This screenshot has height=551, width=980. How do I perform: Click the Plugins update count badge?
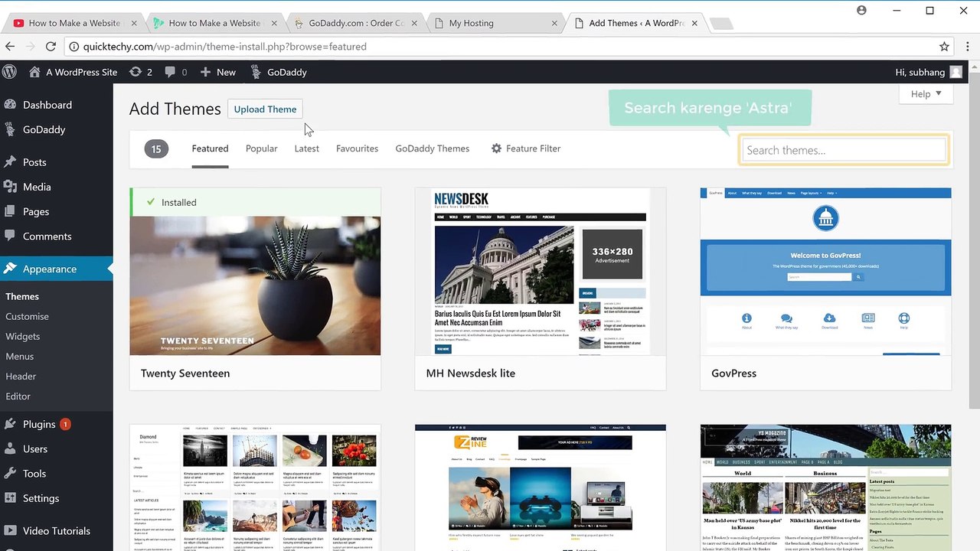65,424
